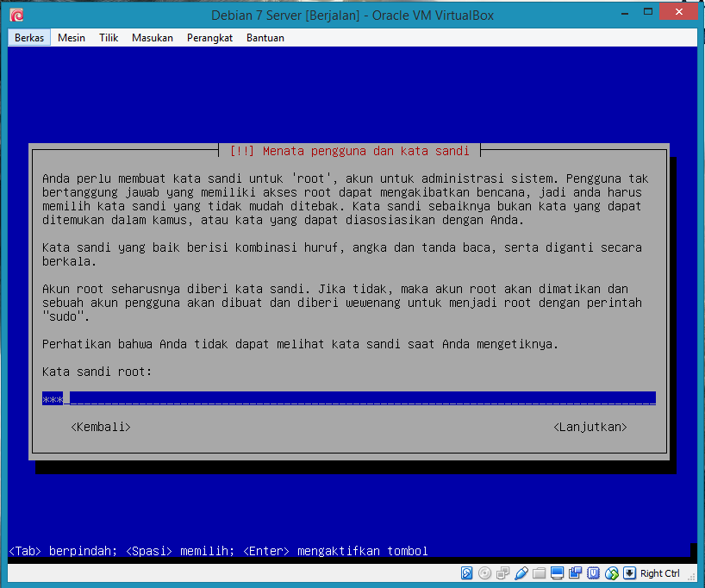Click the USB devices status icon
This screenshot has width=705, height=588.
pyautogui.click(x=521, y=572)
